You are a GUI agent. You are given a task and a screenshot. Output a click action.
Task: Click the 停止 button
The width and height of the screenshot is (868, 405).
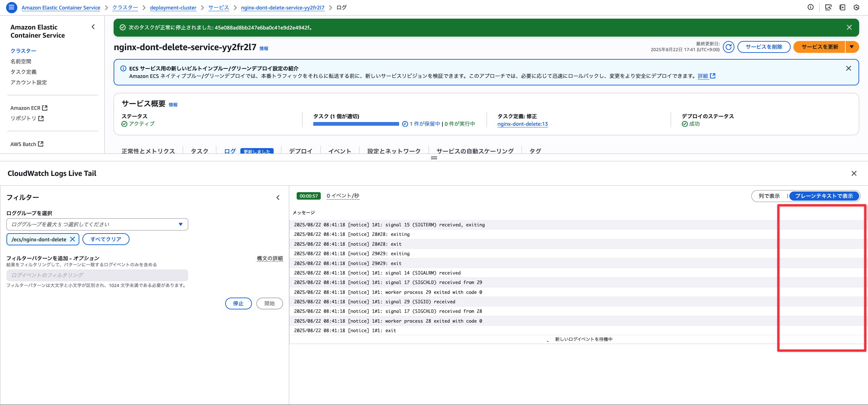coord(238,303)
